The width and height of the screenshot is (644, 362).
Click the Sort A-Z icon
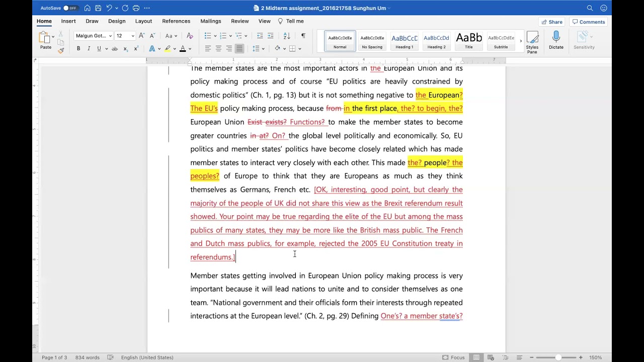coord(287,36)
